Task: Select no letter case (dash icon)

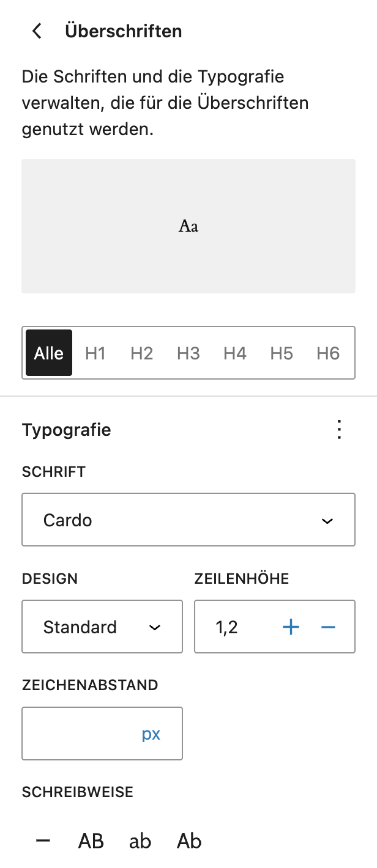Action: (43, 841)
